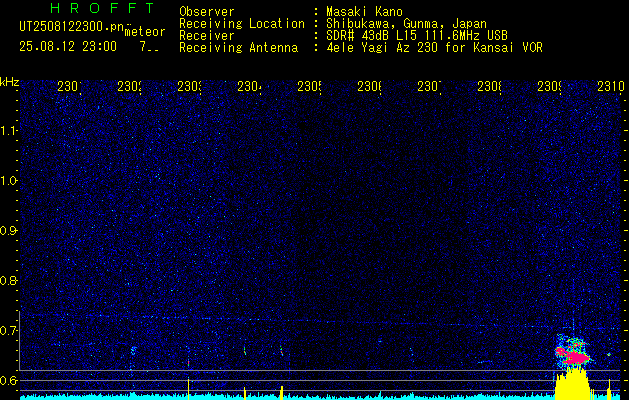Click the word 'meteor' in header
629x400 pixels.
point(145,32)
